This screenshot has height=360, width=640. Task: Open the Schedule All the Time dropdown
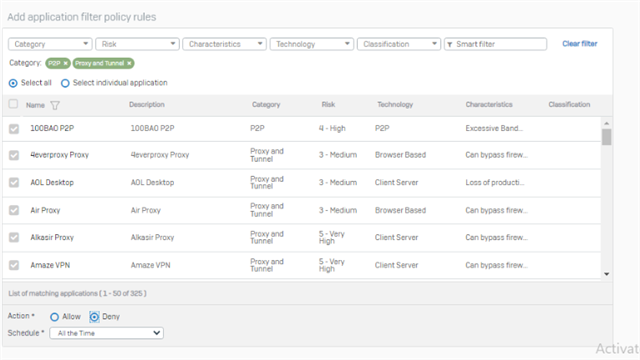107,333
